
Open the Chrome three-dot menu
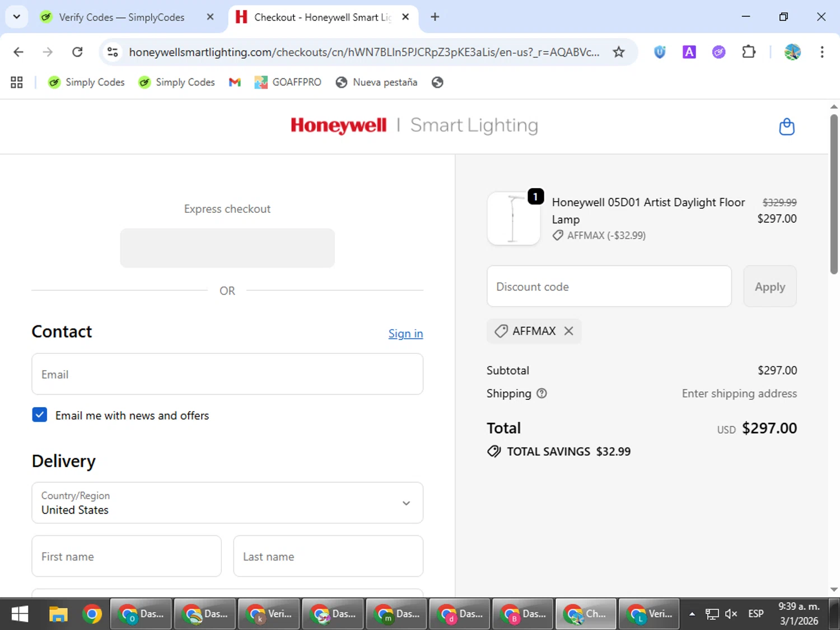pyautogui.click(x=822, y=52)
